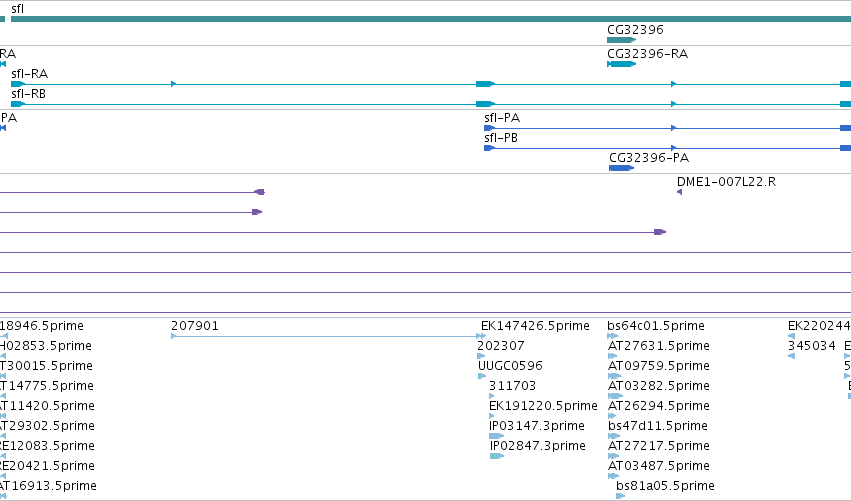Select the AT09759.5prime EST label

[659, 366]
